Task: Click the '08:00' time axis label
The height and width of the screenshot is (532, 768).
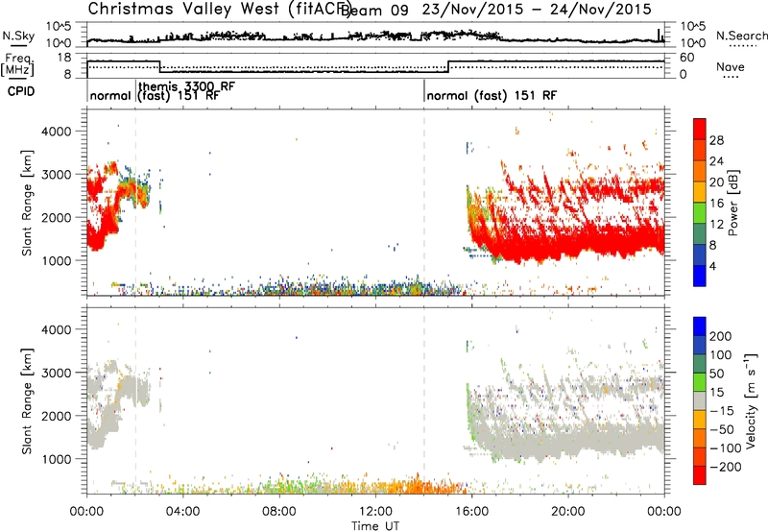Action: tap(279, 512)
